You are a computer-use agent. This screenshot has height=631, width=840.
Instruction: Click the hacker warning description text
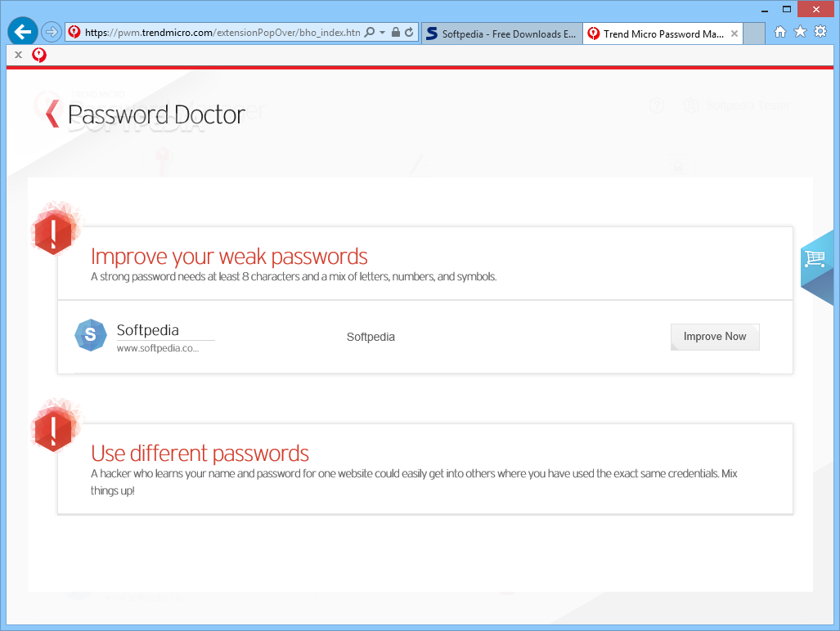414,481
